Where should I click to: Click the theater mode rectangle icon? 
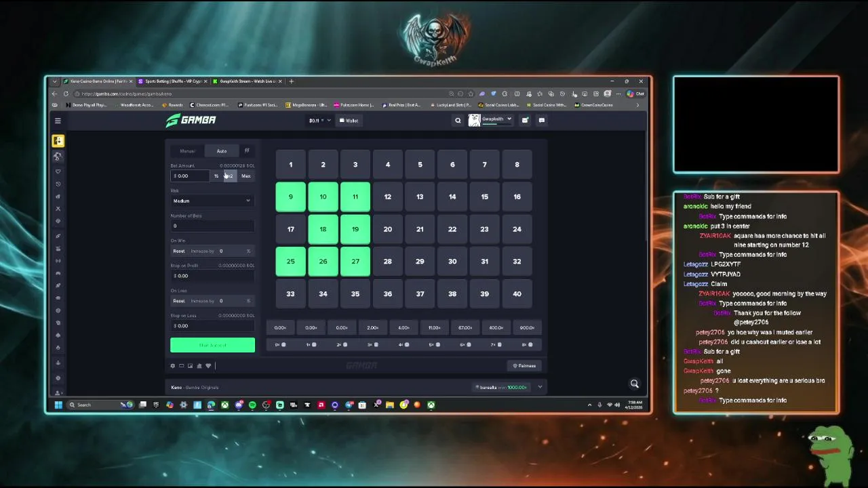click(181, 366)
